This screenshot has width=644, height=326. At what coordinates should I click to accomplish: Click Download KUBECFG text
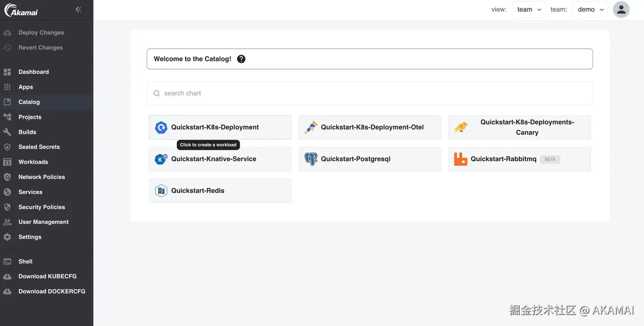pos(47,277)
